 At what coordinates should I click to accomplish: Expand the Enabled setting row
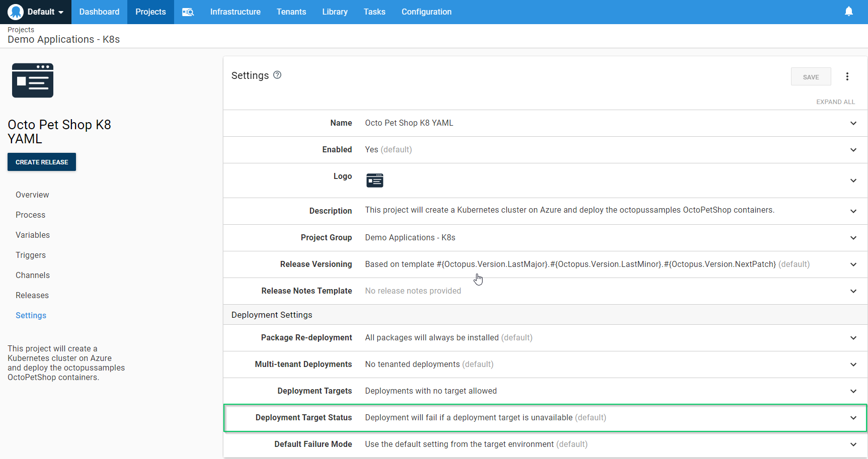tap(853, 150)
